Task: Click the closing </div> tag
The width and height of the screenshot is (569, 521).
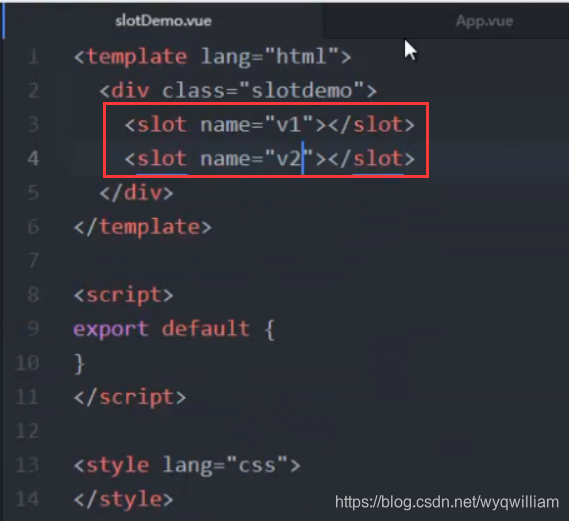Action: pos(137,193)
